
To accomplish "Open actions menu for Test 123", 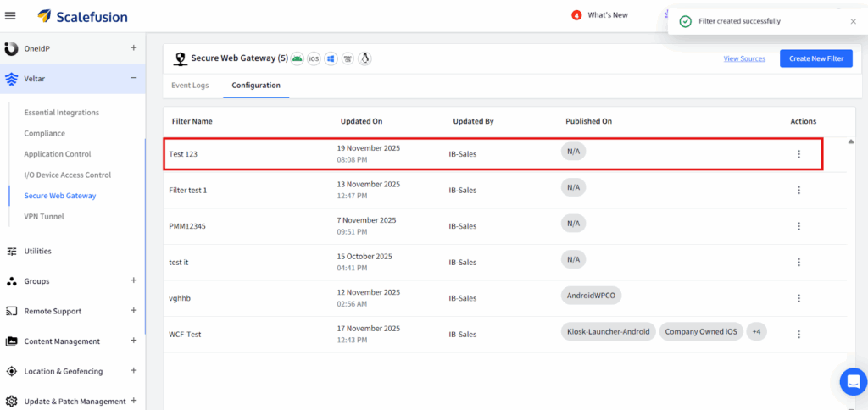I will coord(798,154).
